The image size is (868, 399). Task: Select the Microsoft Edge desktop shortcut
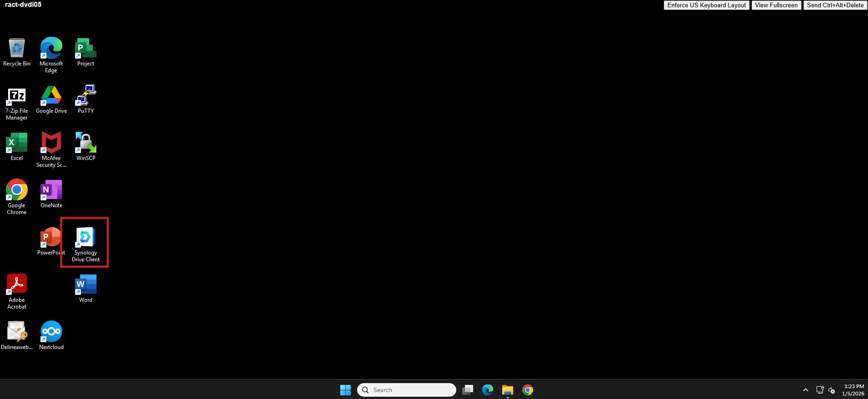[x=51, y=55]
